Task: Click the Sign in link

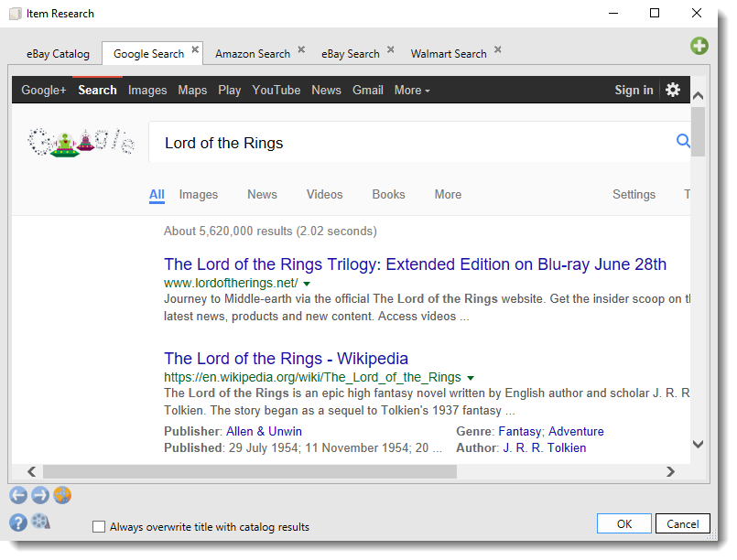Action: (x=634, y=91)
